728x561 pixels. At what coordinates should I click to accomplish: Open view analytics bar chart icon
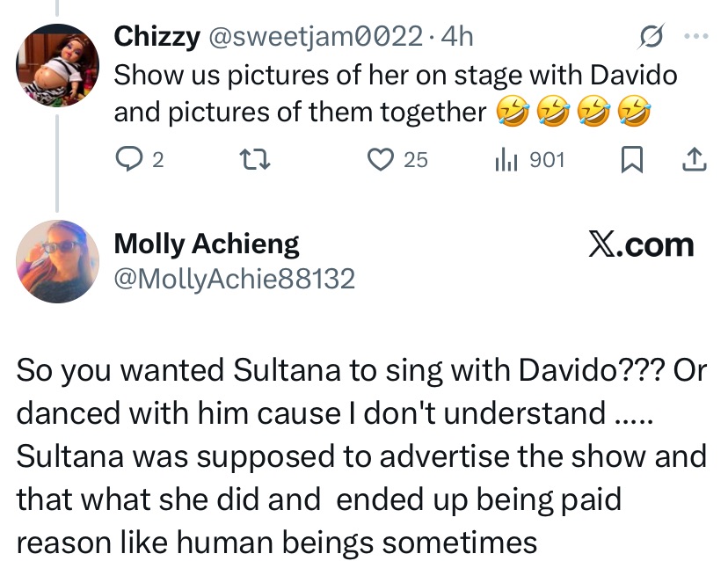507,159
